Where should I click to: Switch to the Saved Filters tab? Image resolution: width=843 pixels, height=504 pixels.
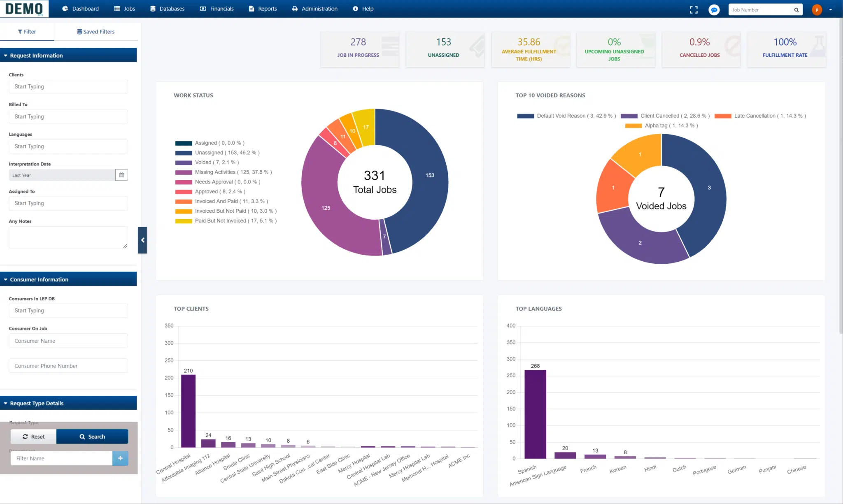pos(96,32)
